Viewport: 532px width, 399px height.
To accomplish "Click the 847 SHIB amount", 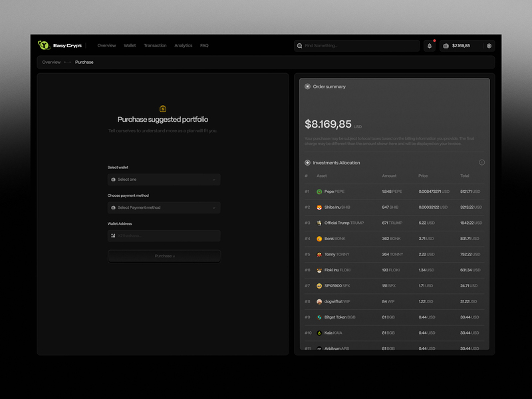I will pos(390,207).
